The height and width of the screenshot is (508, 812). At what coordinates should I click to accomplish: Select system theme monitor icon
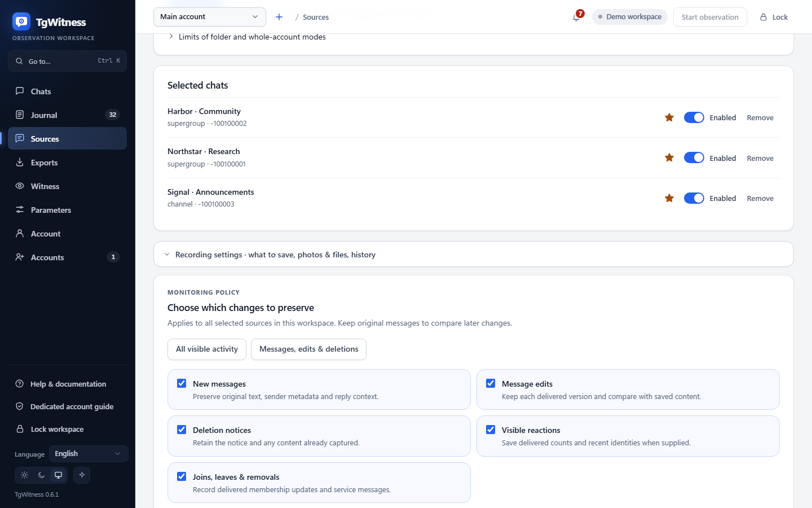[58, 475]
